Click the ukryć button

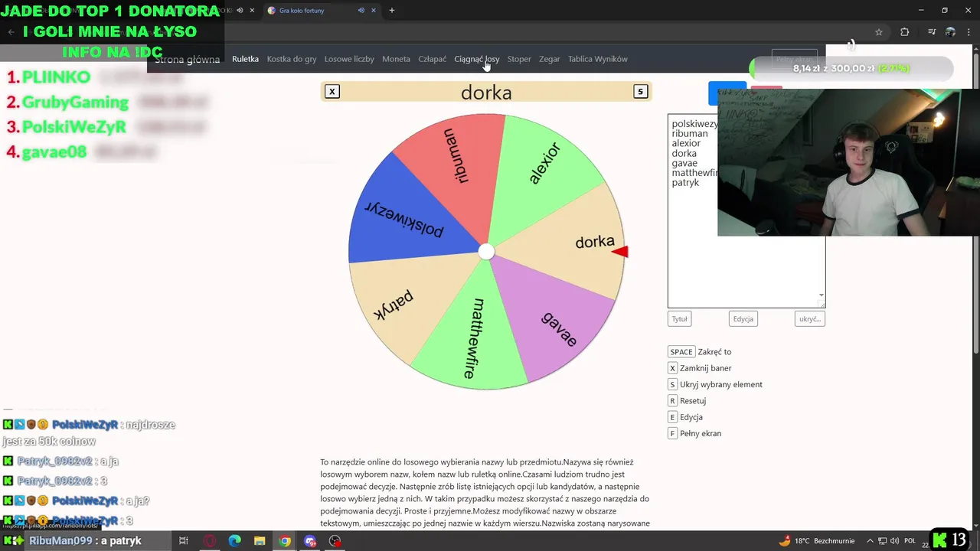pyautogui.click(x=809, y=319)
